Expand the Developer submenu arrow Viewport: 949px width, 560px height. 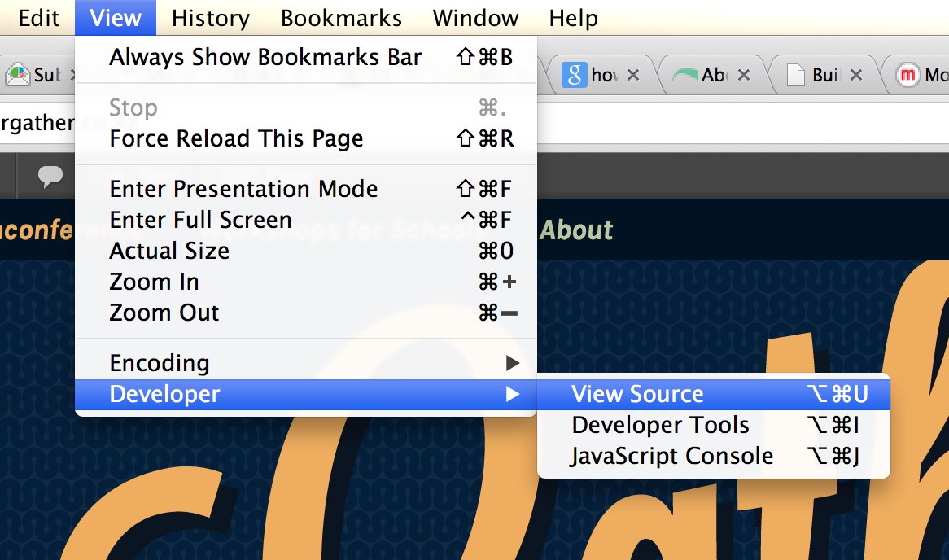[x=513, y=394]
